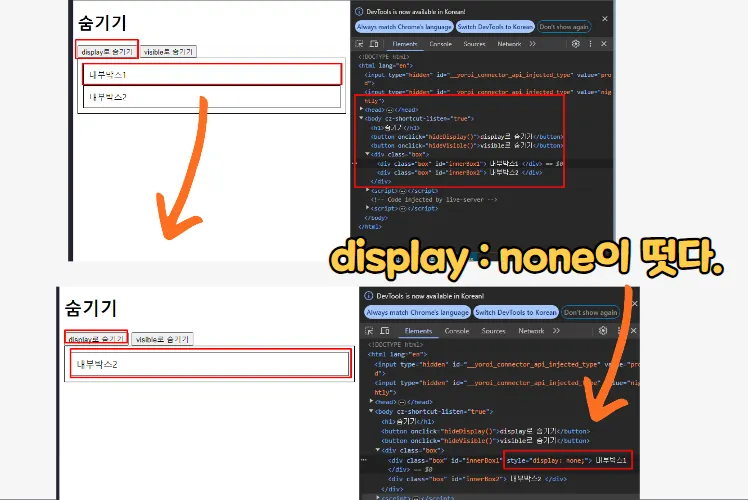
Task: Click the 내부박스1 box in top page
Action: click(x=212, y=74)
